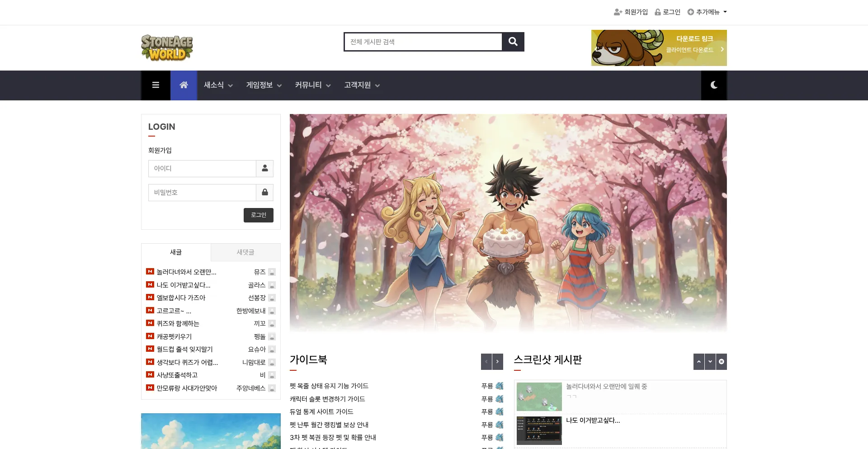Expand the 새소식 menu
This screenshot has height=449, width=868.
tap(218, 85)
